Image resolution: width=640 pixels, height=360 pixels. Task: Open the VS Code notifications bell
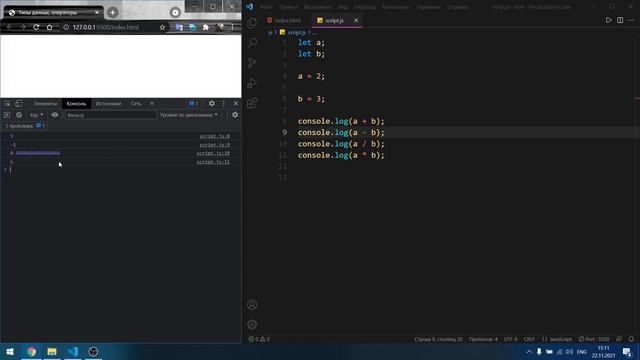click(x=631, y=339)
